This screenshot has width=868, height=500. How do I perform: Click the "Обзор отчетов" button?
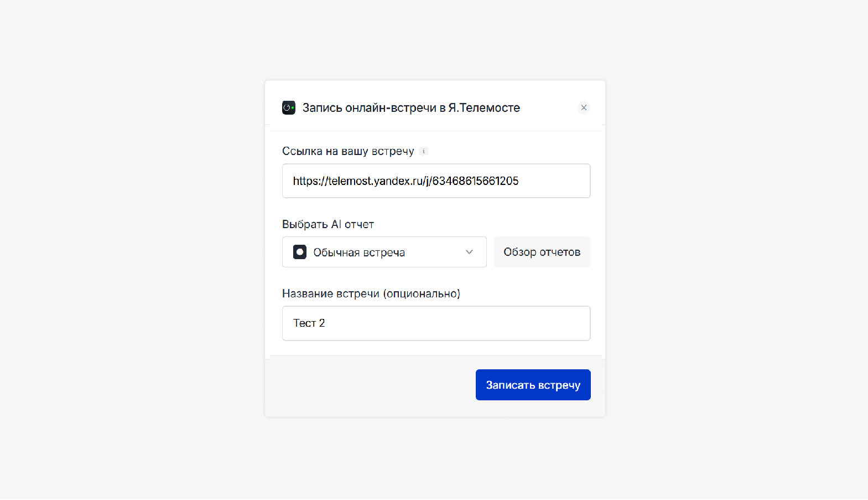[x=542, y=252]
